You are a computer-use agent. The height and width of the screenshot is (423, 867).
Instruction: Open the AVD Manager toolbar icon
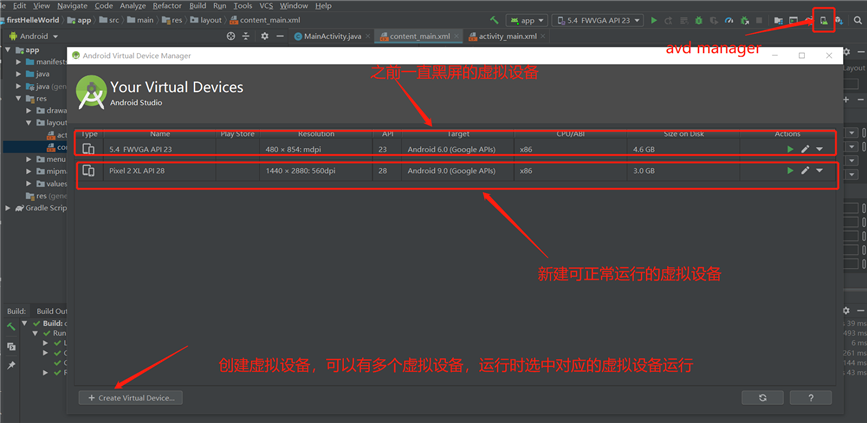(x=823, y=20)
